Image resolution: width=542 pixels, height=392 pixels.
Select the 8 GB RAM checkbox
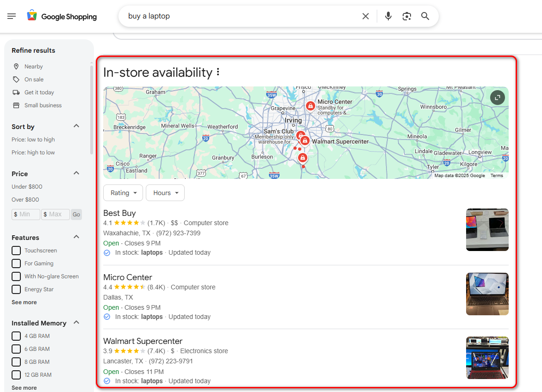pos(16,362)
